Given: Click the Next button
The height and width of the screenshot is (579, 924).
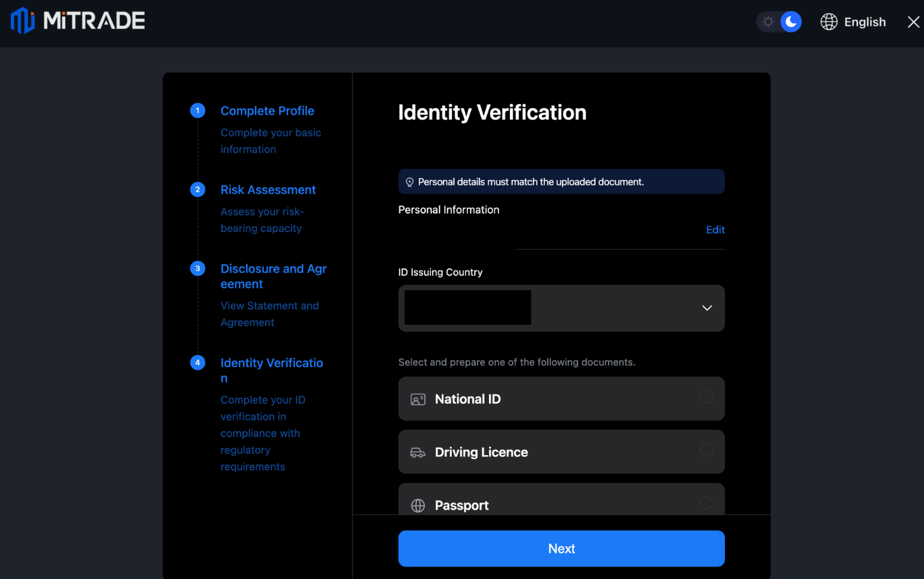Looking at the screenshot, I should click(x=561, y=548).
